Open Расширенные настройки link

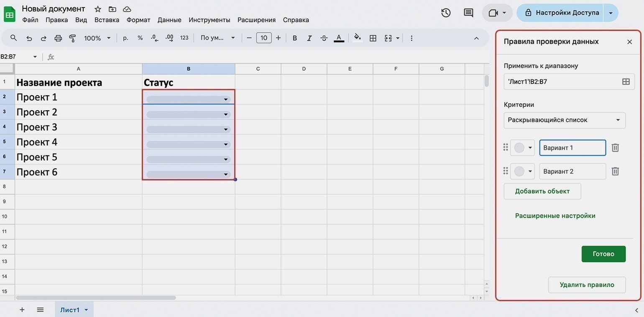[555, 216]
